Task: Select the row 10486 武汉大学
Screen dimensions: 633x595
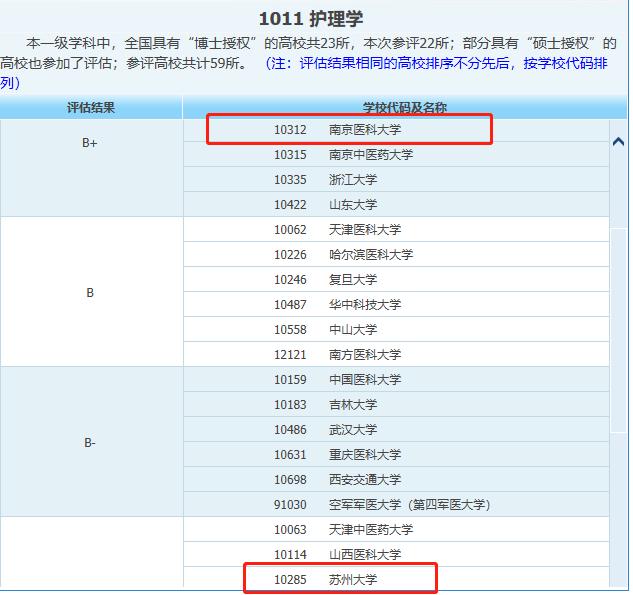Action: click(396, 430)
